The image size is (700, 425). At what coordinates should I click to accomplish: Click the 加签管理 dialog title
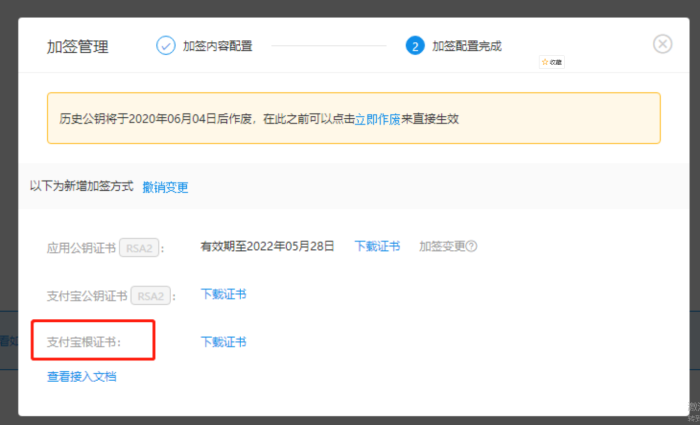point(78,47)
